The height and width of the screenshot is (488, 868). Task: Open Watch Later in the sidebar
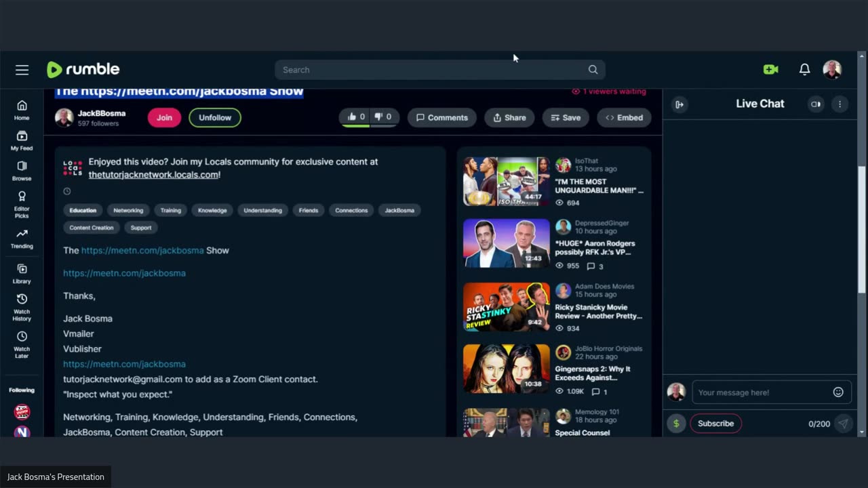[x=22, y=345]
